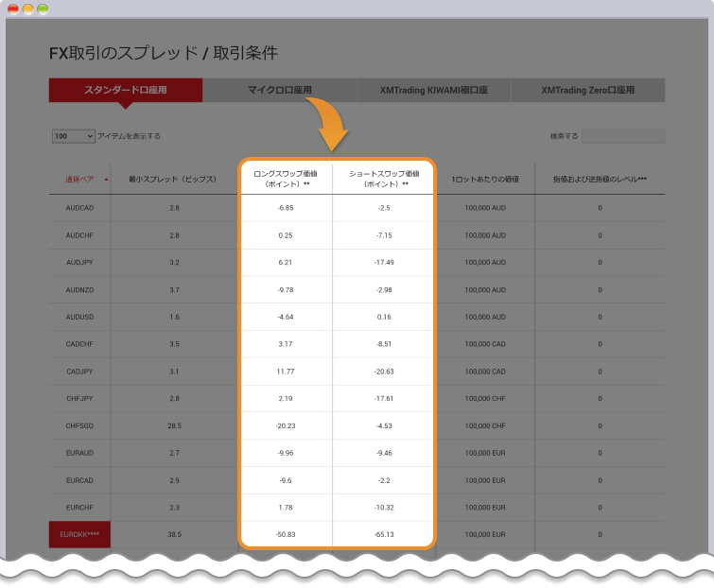Click long swap value 6.21 for AUDJPY
714x588 pixels.
coord(286,263)
